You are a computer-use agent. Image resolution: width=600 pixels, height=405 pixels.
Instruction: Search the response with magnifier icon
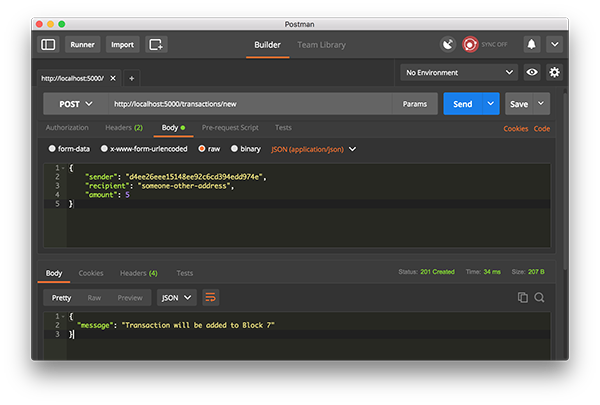539,297
